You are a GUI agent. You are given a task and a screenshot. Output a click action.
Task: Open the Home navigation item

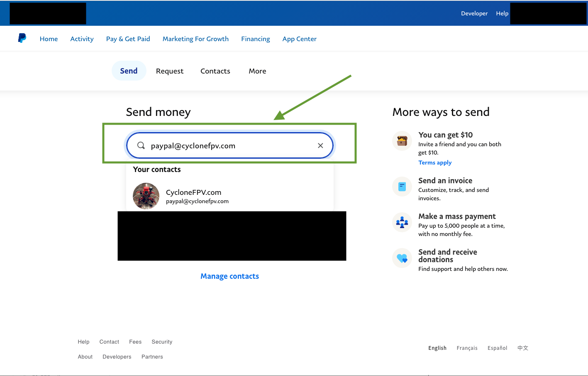49,39
